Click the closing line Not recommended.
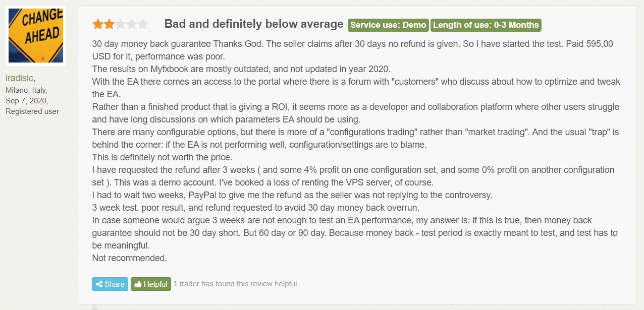The width and height of the screenshot is (644, 310). pos(129,258)
